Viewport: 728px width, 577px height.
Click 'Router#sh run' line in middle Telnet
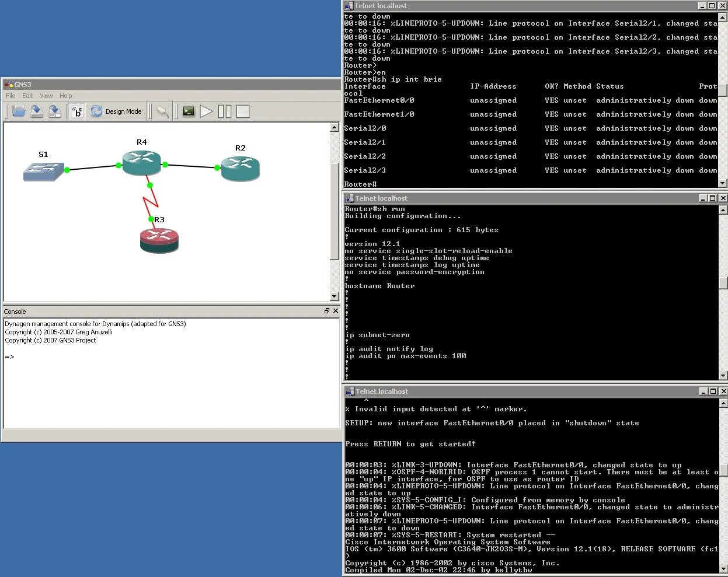[x=375, y=209]
